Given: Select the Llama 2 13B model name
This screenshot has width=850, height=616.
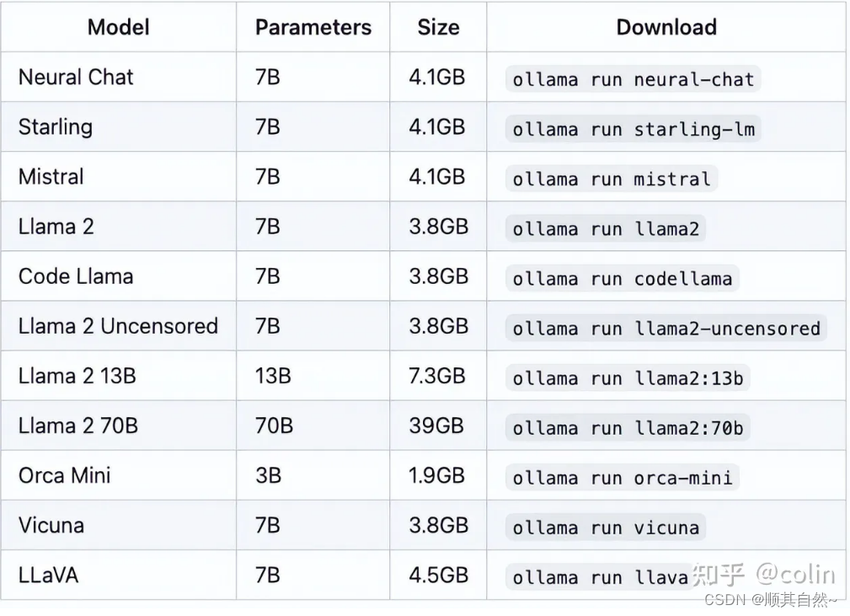Looking at the screenshot, I should coord(77,376).
